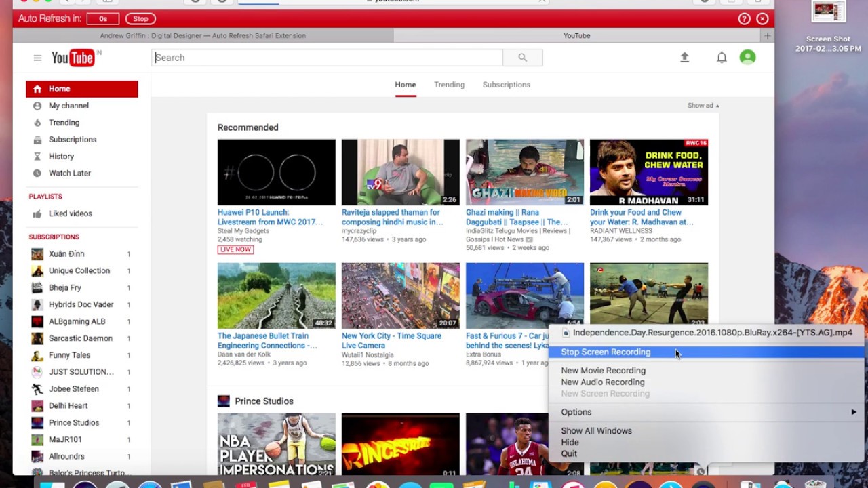Open Drink your Food and Chew video title
This screenshot has height=488, width=868.
(642, 217)
